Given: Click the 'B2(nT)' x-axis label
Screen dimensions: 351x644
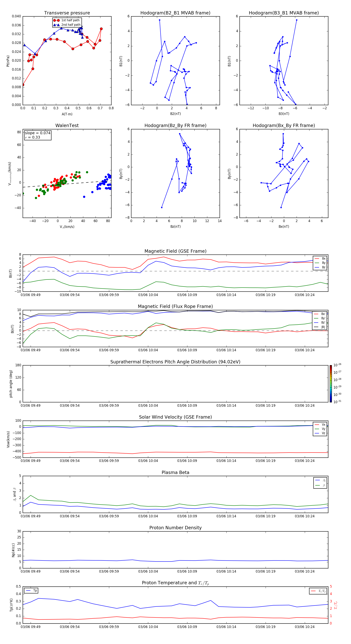Looking at the screenshot, I should click(175, 114).
